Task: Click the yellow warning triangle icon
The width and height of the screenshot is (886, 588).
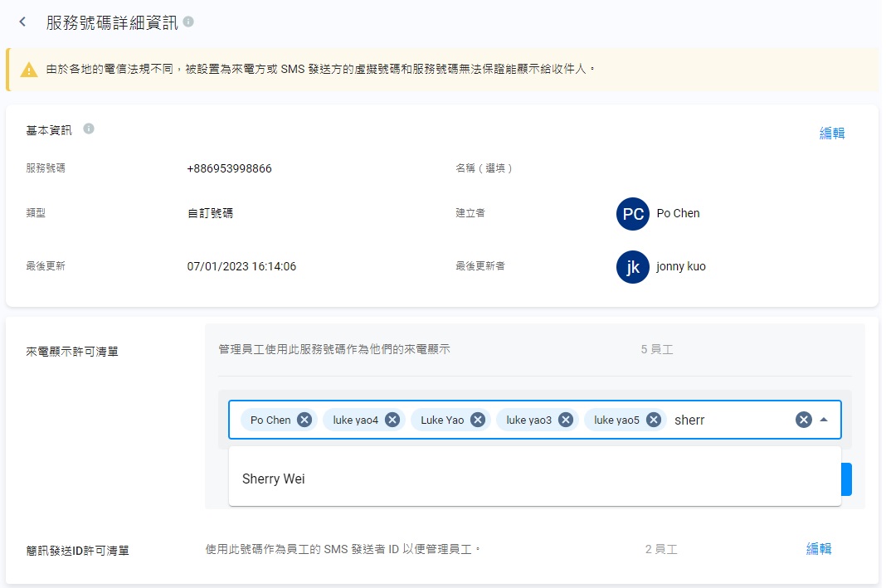Action: click(29, 70)
